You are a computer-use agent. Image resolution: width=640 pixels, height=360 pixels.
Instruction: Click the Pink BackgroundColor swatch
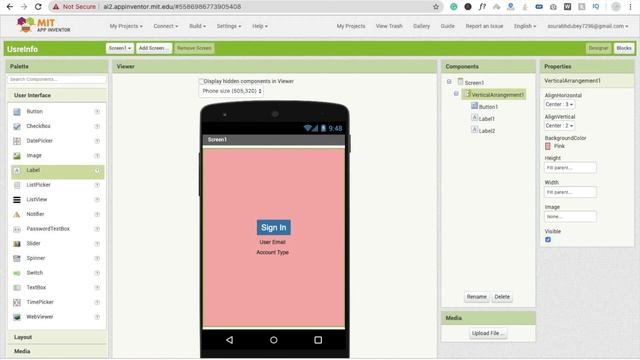click(x=548, y=146)
